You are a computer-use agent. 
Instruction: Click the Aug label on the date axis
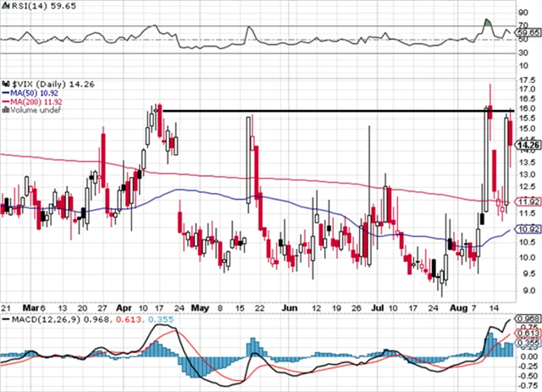point(456,309)
